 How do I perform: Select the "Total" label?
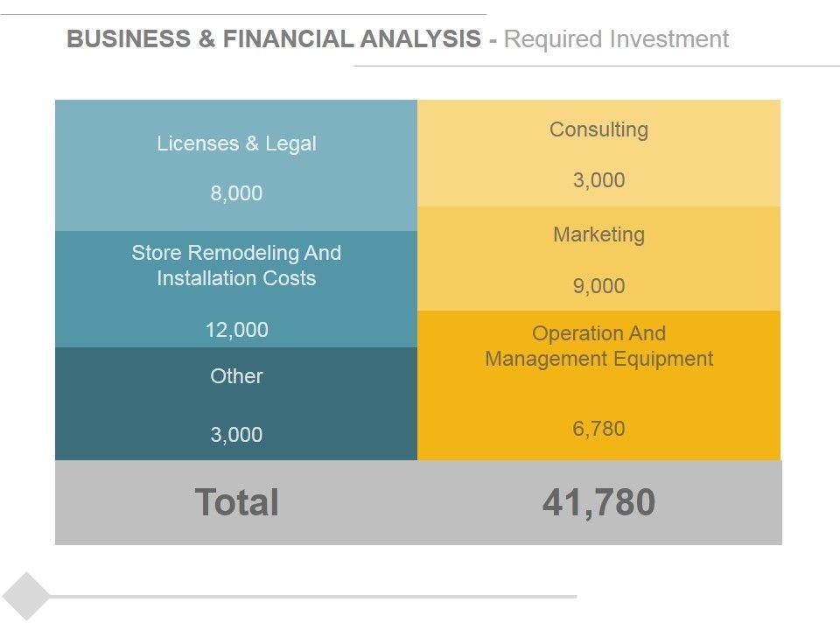click(236, 502)
